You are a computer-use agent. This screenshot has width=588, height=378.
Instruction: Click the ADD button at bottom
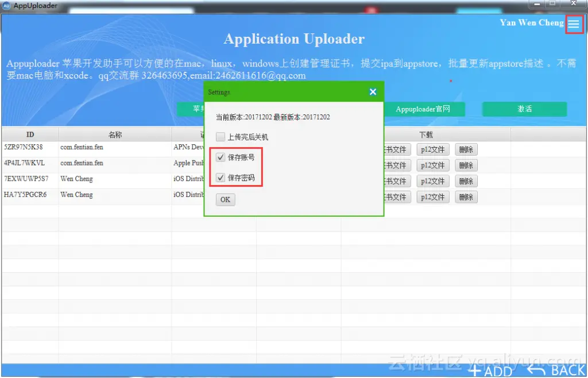(x=492, y=371)
